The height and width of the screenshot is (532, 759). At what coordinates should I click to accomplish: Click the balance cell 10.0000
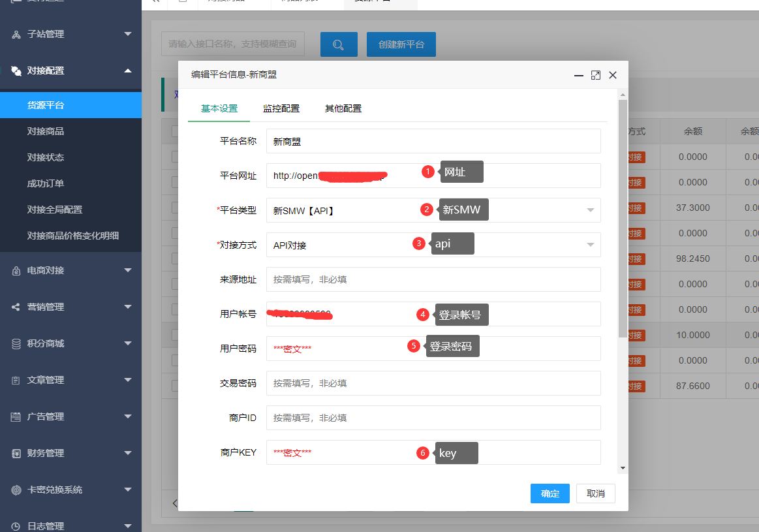[x=692, y=335]
